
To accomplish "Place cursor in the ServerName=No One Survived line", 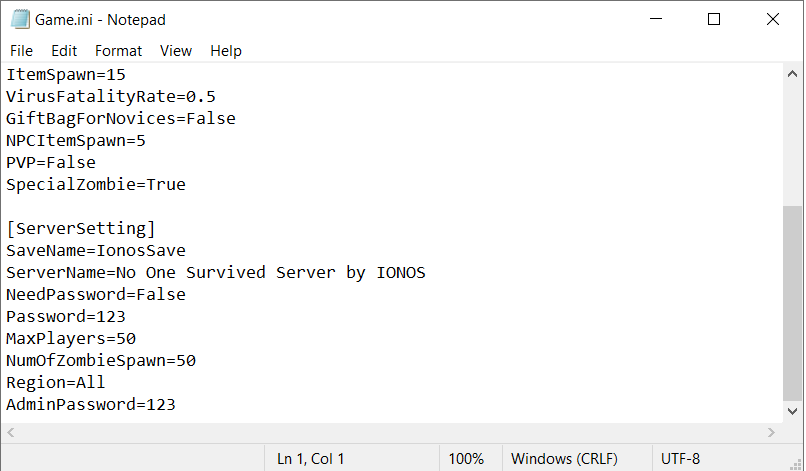I will point(216,273).
